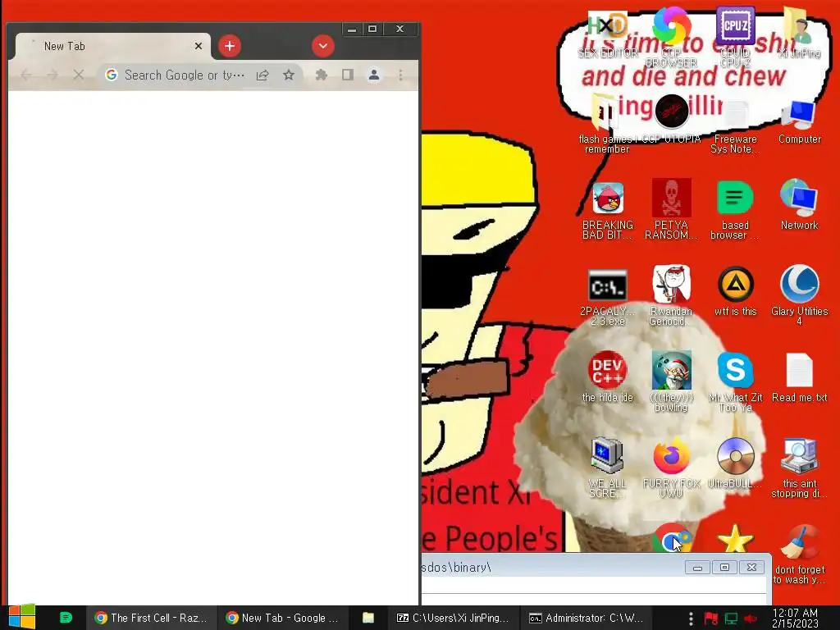Close the sdos\binary window

click(x=751, y=568)
